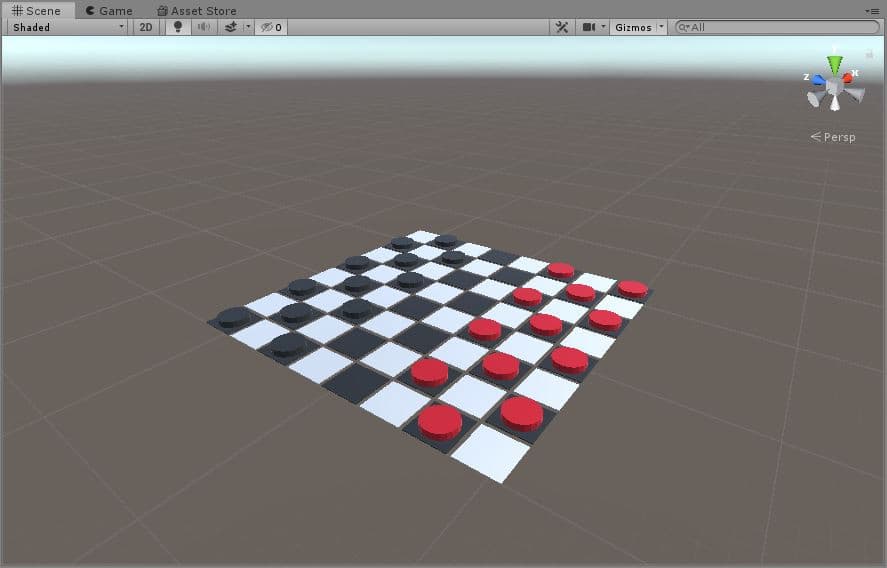
Task: Click the Gizmos button
Action: tap(632, 27)
